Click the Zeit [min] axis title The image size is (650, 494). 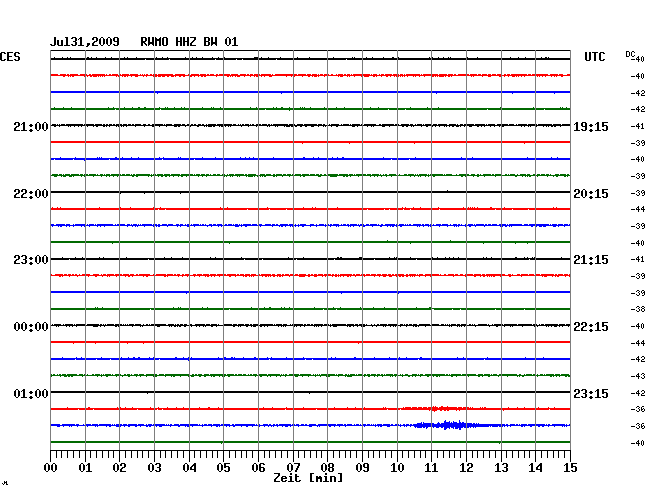(x=308, y=478)
